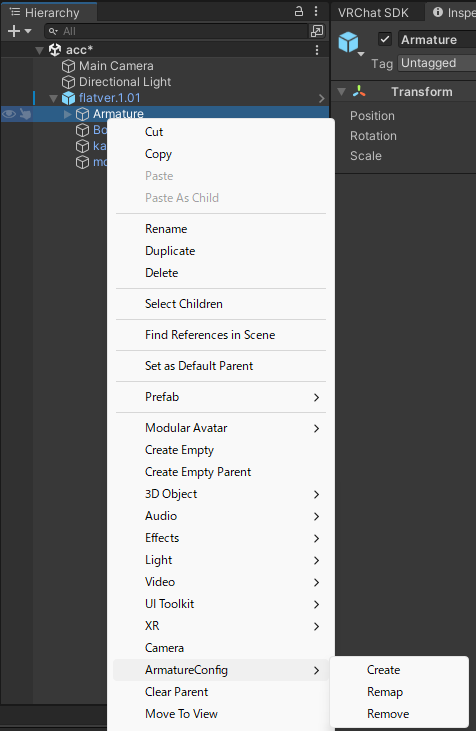Choose Select Children in the context menu
The width and height of the screenshot is (476, 731).
221,304
